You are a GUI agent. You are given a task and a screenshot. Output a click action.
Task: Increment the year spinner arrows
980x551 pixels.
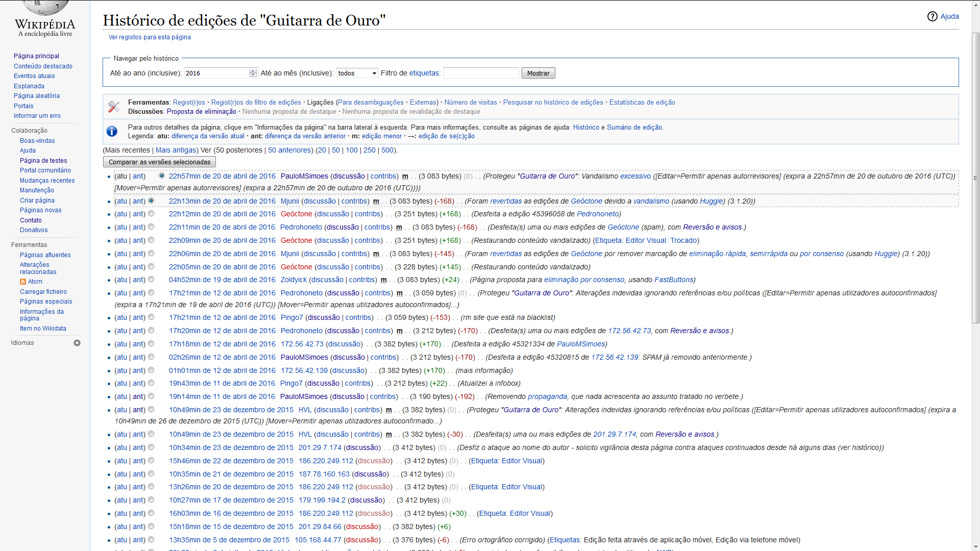[253, 71]
